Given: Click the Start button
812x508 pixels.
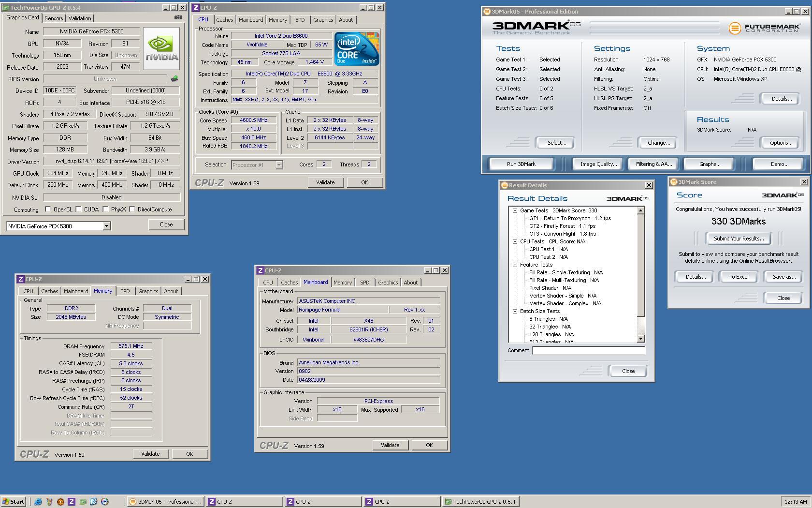Looking at the screenshot, I should click(x=14, y=502).
